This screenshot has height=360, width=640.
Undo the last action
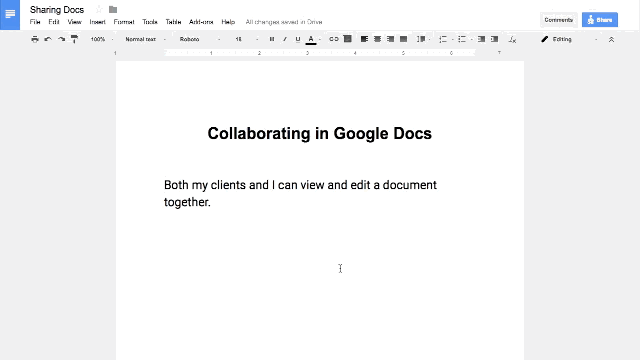48,39
